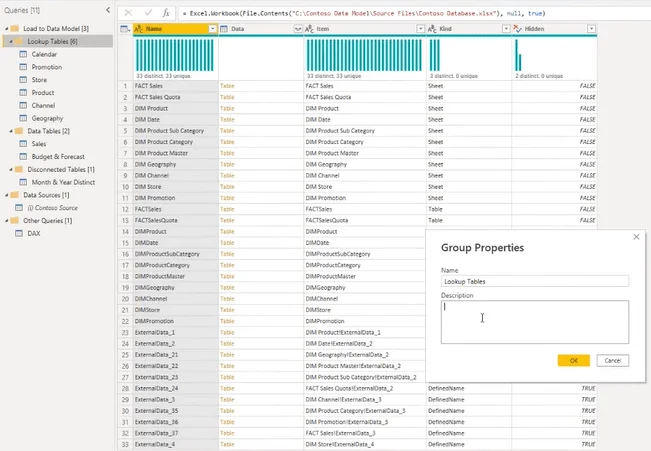The width and height of the screenshot is (651, 451).
Task: Click the 'DefinedName' Kind cell in row 33
Action: point(469,444)
